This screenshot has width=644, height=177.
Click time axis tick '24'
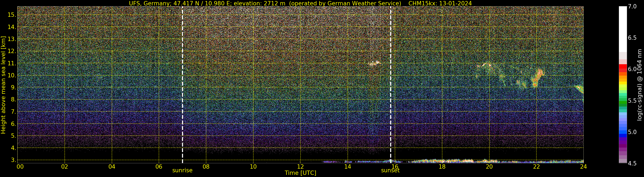click(x=583, y=167)
